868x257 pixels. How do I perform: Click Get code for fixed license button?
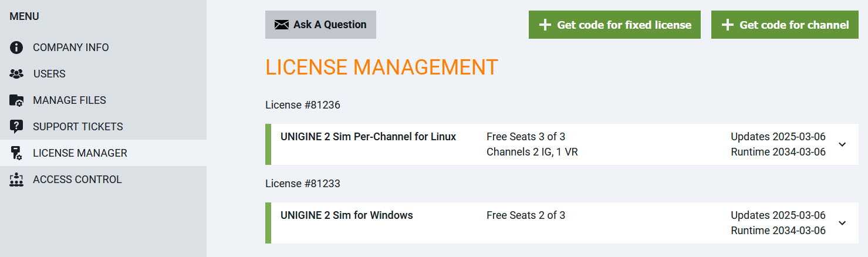(623, 25)
